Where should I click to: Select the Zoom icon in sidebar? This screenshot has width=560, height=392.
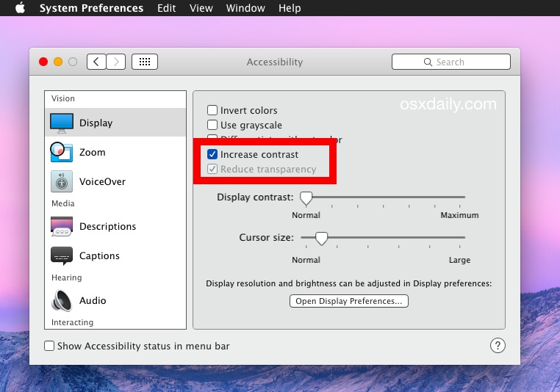click(61, 152)
